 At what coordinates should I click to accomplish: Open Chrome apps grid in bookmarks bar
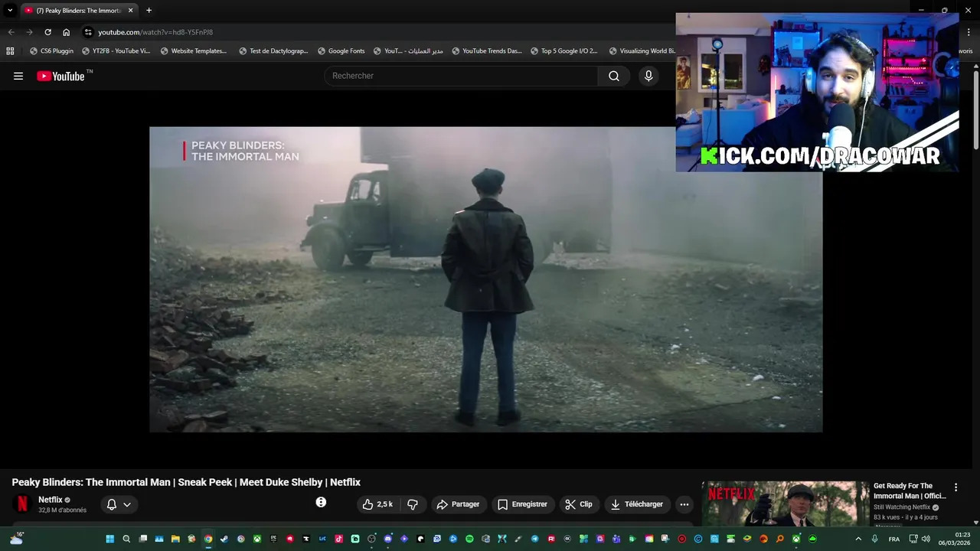tap(10, 51)
